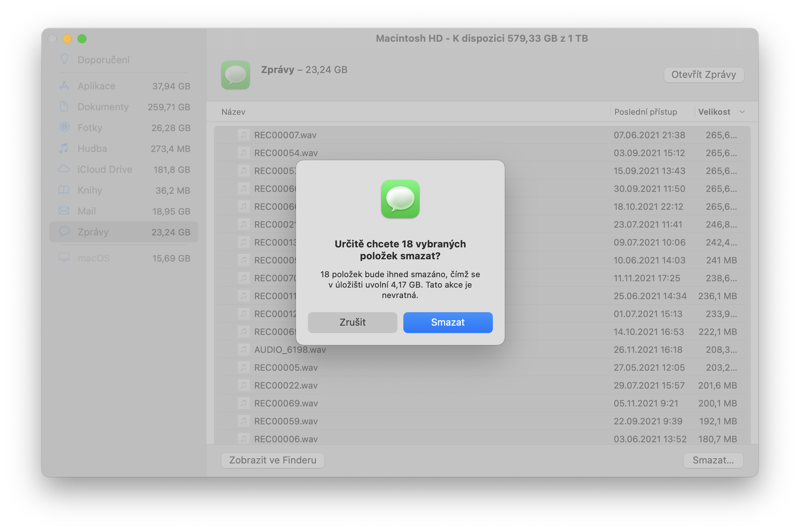The height and width of the screenshot is (532, 800).
Task: Click the macOS computer icon in sidebar
Action: pyautogui.click(x=64, y=258)
